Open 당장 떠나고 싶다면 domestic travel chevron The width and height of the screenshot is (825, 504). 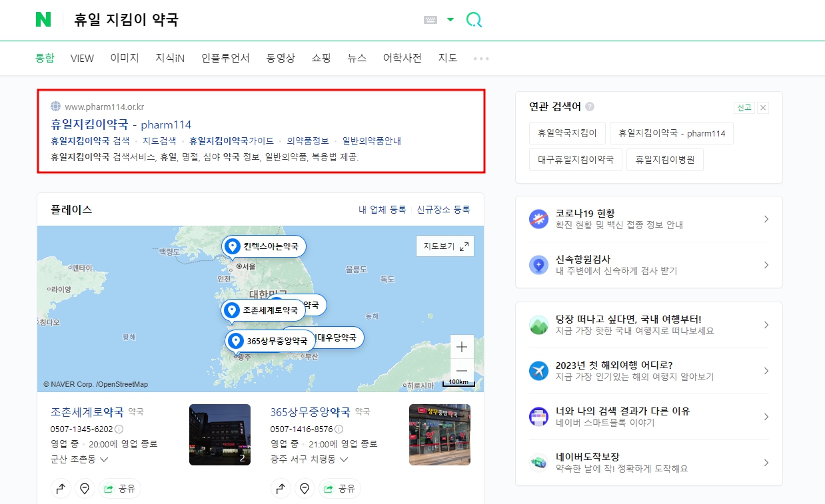766,325
